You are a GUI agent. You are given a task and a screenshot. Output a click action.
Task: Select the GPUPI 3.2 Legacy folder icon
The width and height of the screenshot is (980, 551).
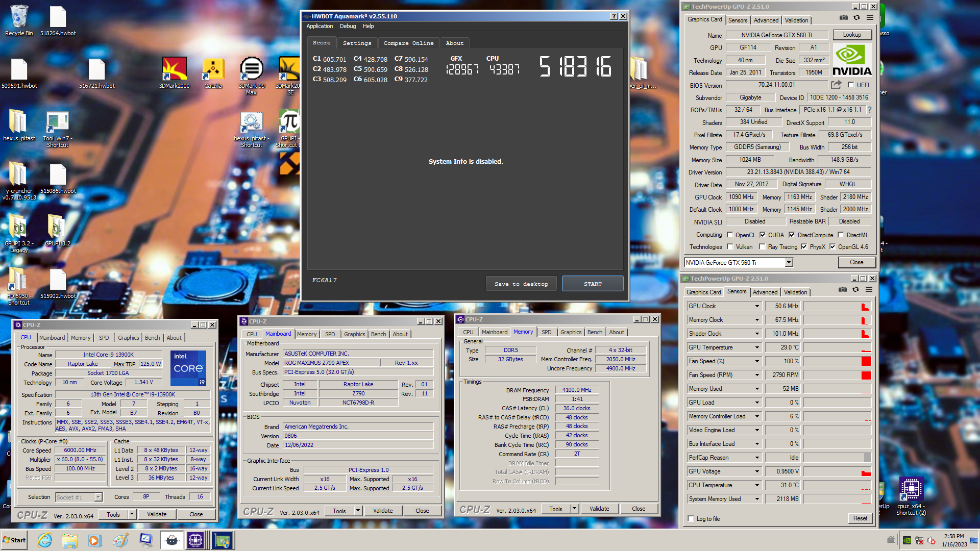19,234
